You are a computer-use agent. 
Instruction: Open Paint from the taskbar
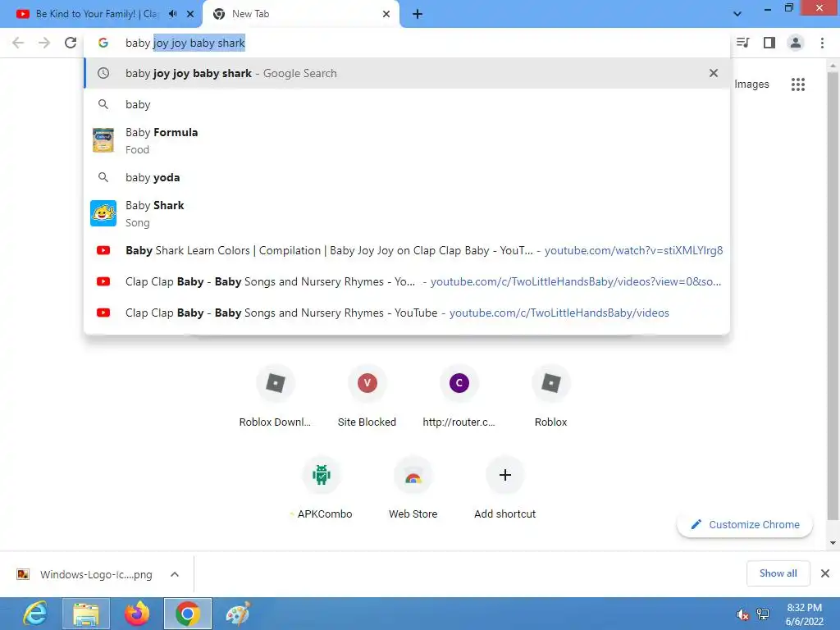pyautogui.click(x=238, y=614)
